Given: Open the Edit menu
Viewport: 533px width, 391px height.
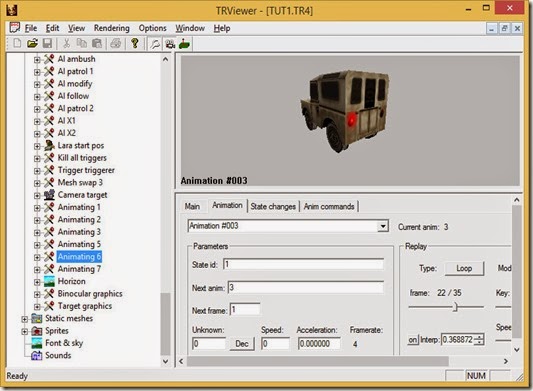Looking at the screenshot, I should click(52, 28).
